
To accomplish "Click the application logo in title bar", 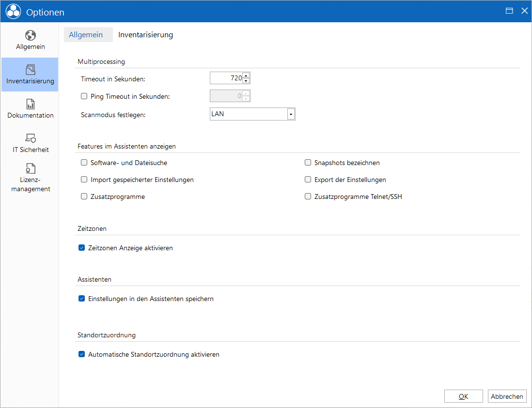I will point(13,12).
